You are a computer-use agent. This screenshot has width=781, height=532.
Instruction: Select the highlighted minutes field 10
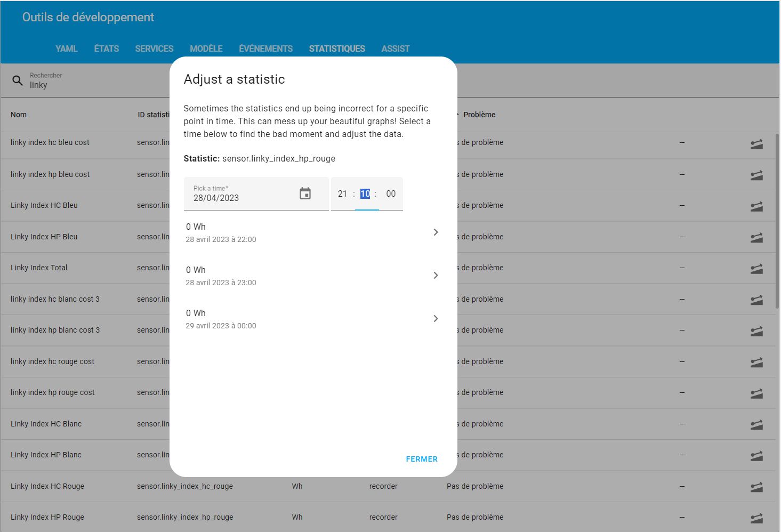point(365,194)
